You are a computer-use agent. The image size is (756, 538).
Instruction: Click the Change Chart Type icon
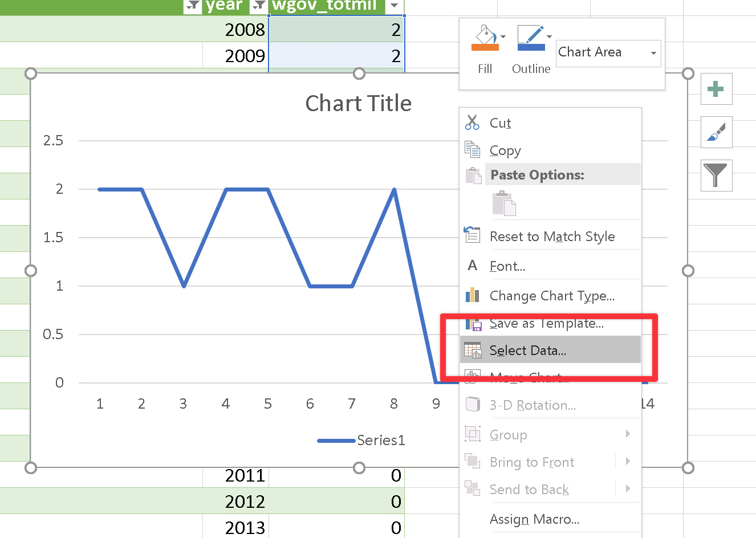(x=472, y=295)
